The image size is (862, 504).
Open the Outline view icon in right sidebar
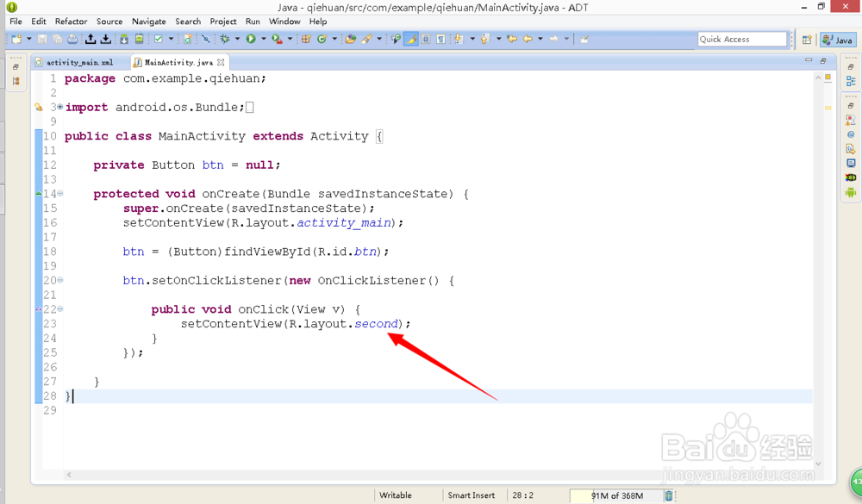[851, 81]
